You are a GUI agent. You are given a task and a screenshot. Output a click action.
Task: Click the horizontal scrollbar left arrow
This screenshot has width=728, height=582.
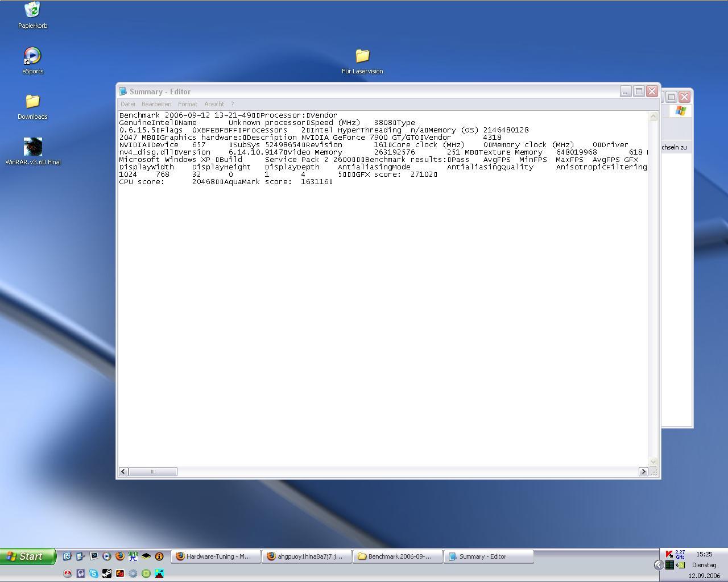[x=123, y=472]
